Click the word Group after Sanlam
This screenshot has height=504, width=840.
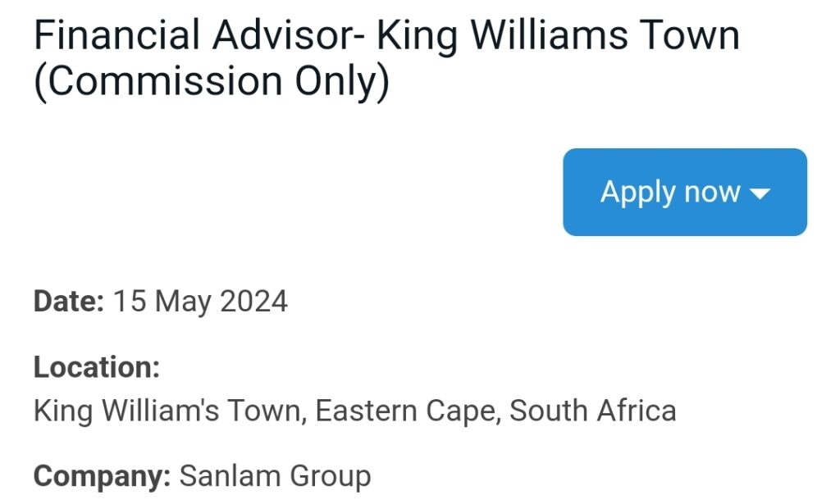pos(330,477)
